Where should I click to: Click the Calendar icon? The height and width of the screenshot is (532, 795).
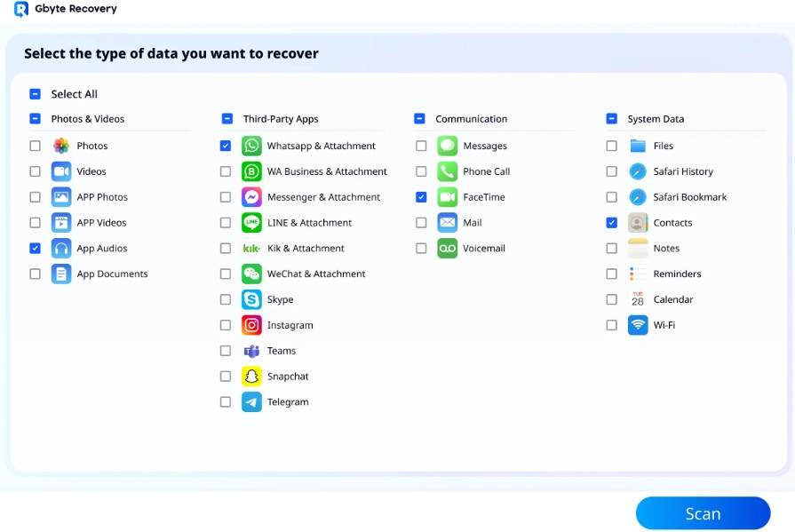pyautogui.click(x=638, y=299)
